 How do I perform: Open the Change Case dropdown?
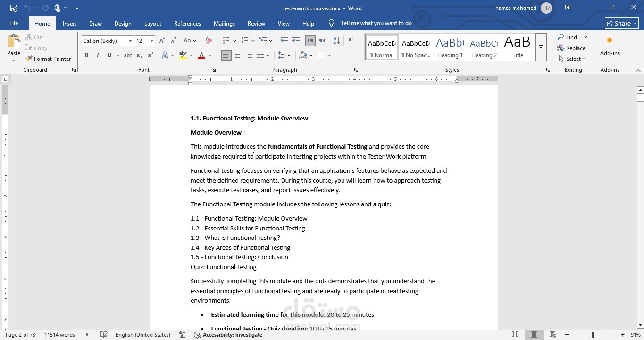(190, 41)
